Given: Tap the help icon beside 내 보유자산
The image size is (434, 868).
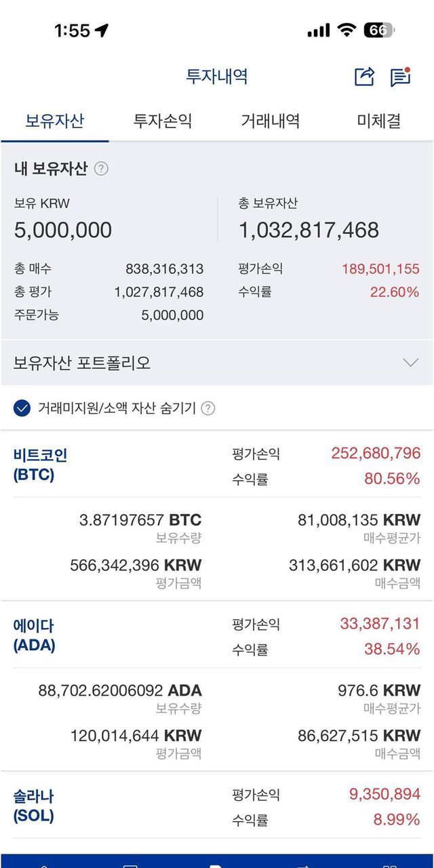Looking at the screenshot, I should pos(101,169).
